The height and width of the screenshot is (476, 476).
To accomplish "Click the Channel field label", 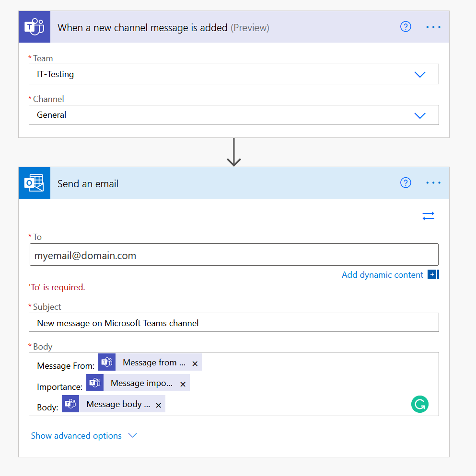I will click(48, 99).
